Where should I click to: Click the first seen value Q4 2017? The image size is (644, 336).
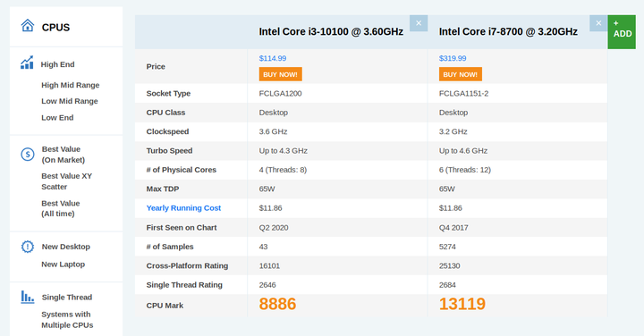[x=453, y=228]
